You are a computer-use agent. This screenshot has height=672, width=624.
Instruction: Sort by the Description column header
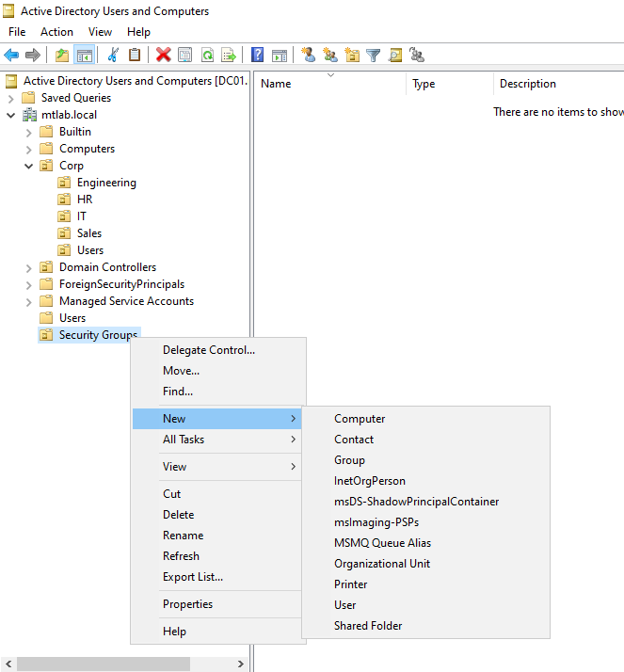559,84
